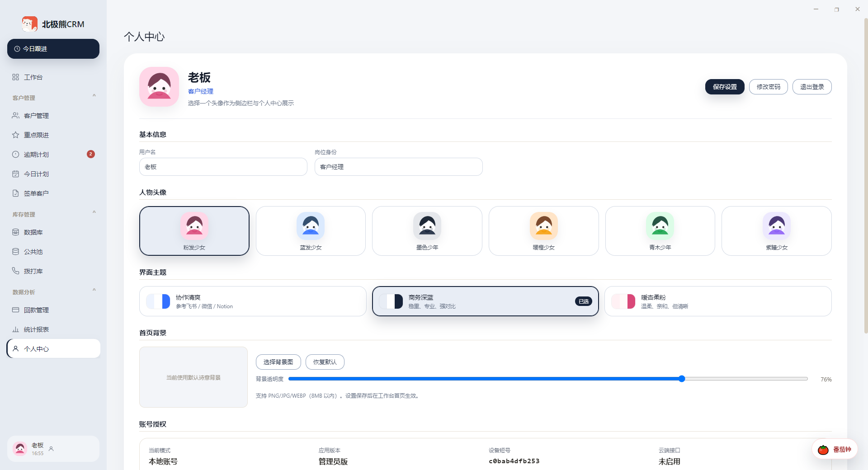Click the 统计报表 bar chart icon
The width and height of the screenshot is (868, 470).
point(15,329)
